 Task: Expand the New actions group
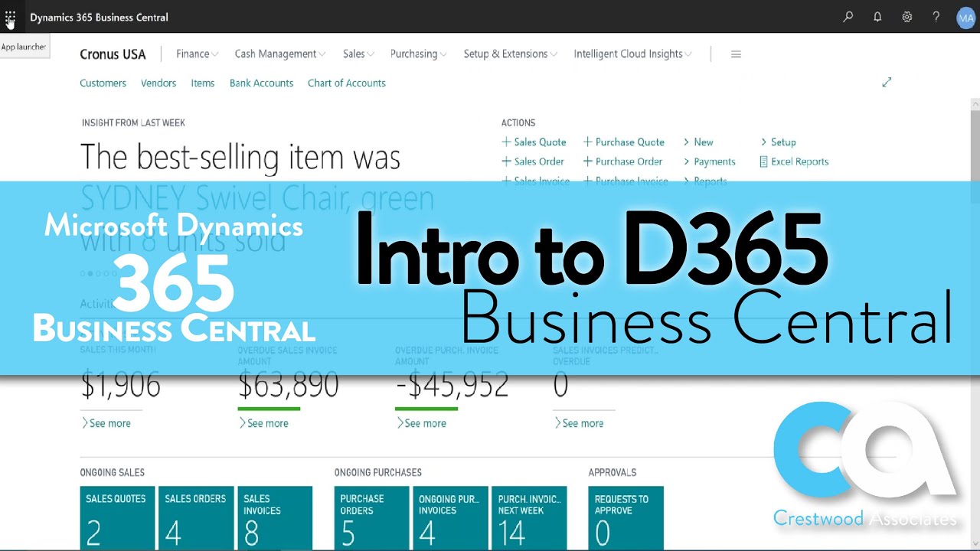tap(698, 142)
